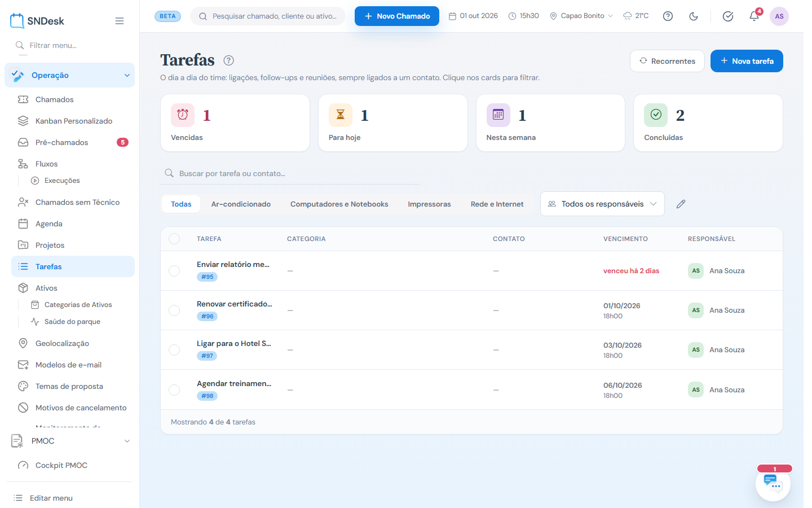Click the Buscar por tarefa ou contato field
Image resolution: width=812 pixels, height=508 pixels.
tap(290, 173)
